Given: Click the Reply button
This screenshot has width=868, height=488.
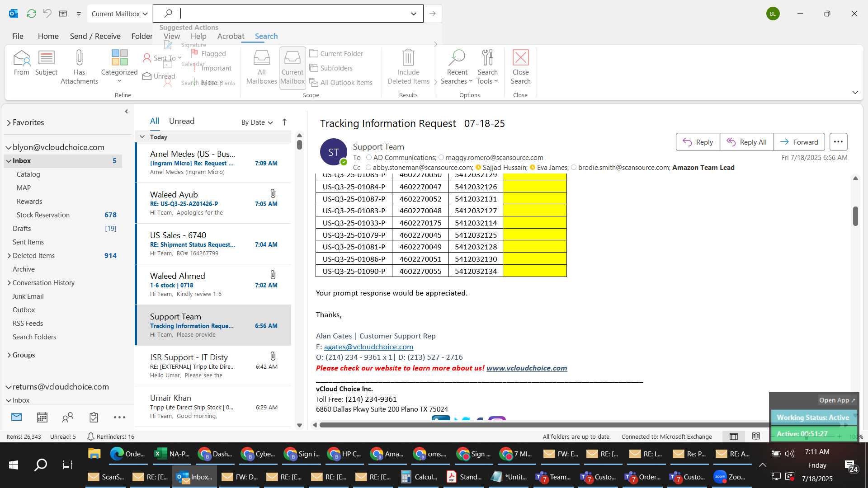Looking at the screenshot, I should pyautogui.click(x=698, y=142).
